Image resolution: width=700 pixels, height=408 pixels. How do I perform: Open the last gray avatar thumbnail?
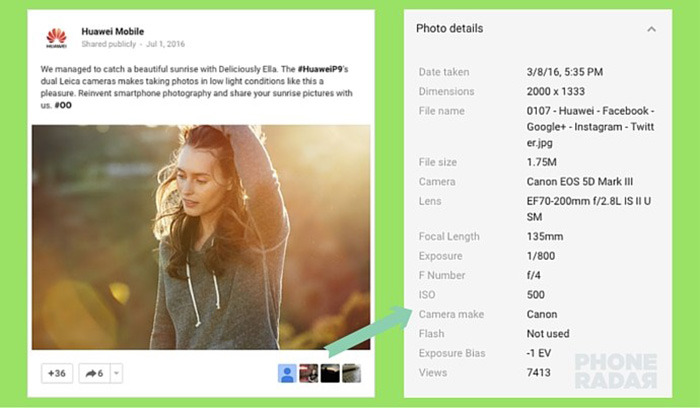pyautogui.click(x=351, y=373)
